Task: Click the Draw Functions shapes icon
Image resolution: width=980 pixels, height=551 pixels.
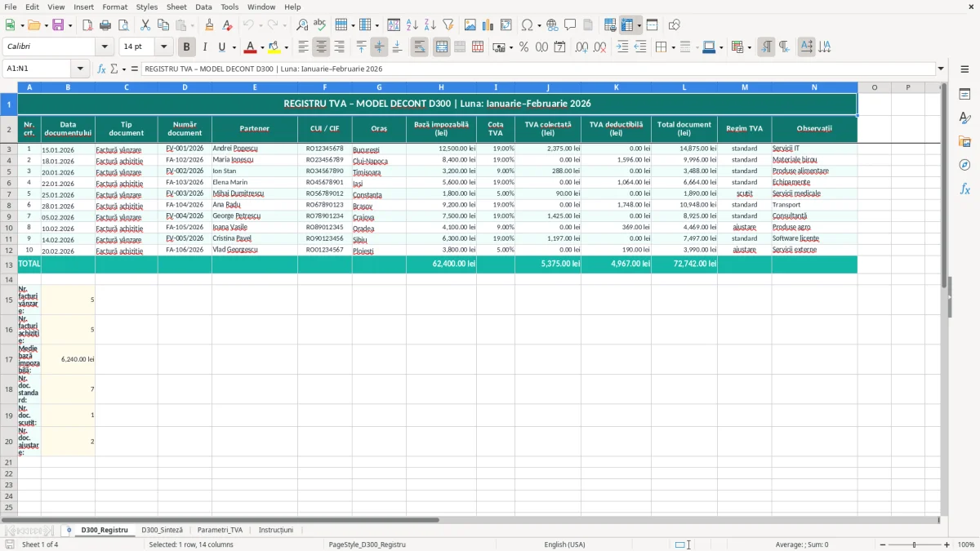Action: [x=675, y=25]
